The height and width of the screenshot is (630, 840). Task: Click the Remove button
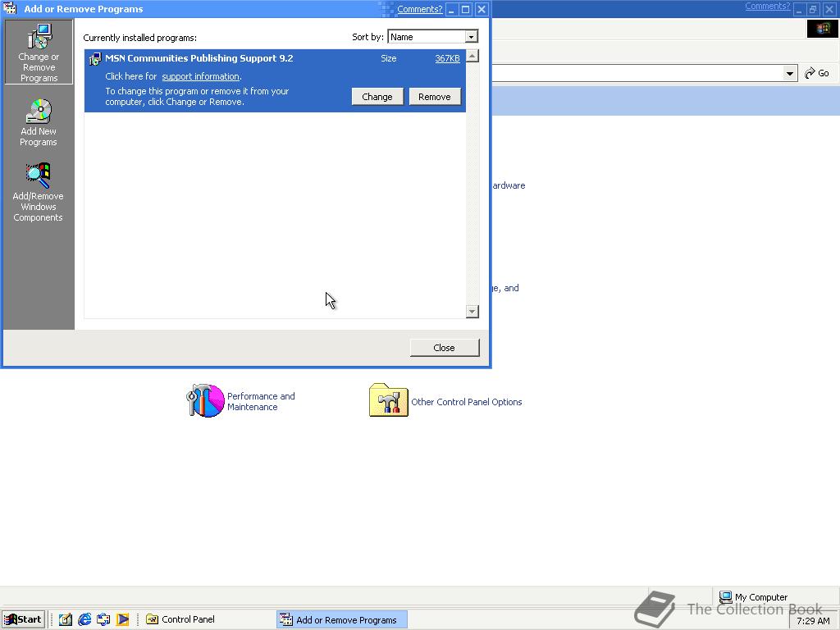(x=435, y=97)
